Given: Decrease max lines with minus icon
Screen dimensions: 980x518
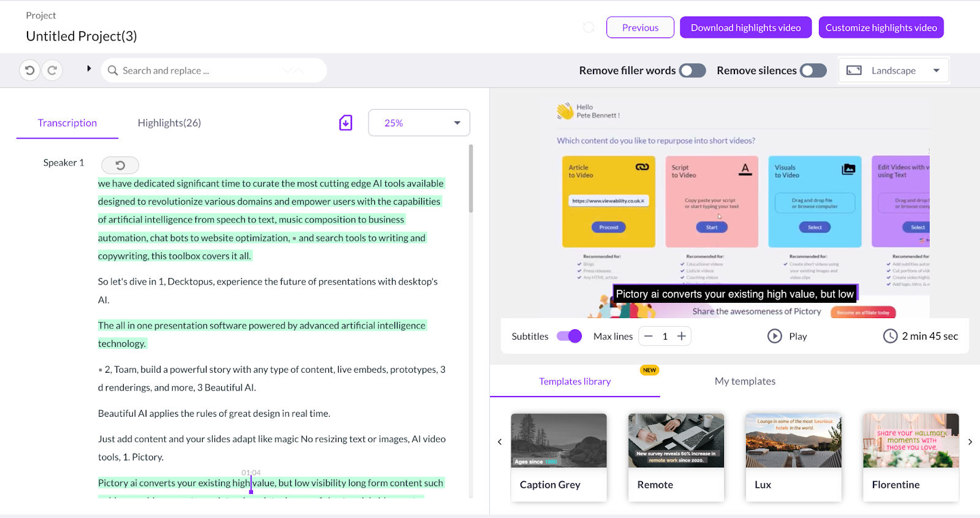Looking at the screenshot, I should (648, 336).
